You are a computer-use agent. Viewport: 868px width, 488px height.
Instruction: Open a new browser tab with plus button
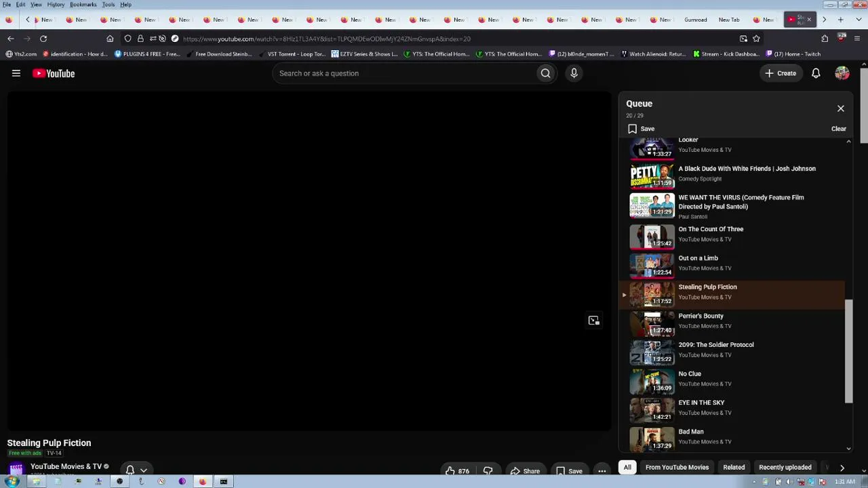point(841,20)
